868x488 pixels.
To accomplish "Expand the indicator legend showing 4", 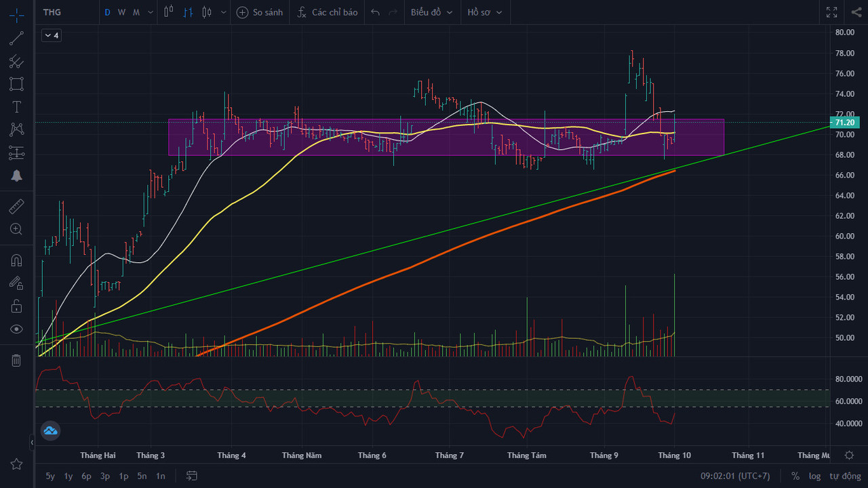I will coord(52,35).
